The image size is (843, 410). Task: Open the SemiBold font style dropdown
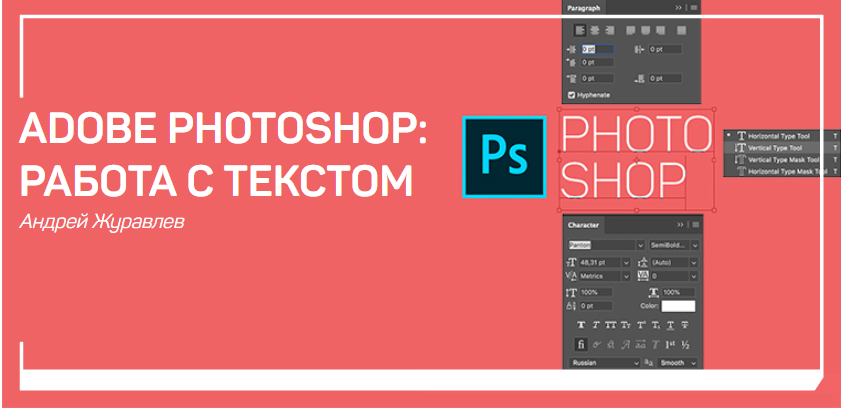[674, 244]
